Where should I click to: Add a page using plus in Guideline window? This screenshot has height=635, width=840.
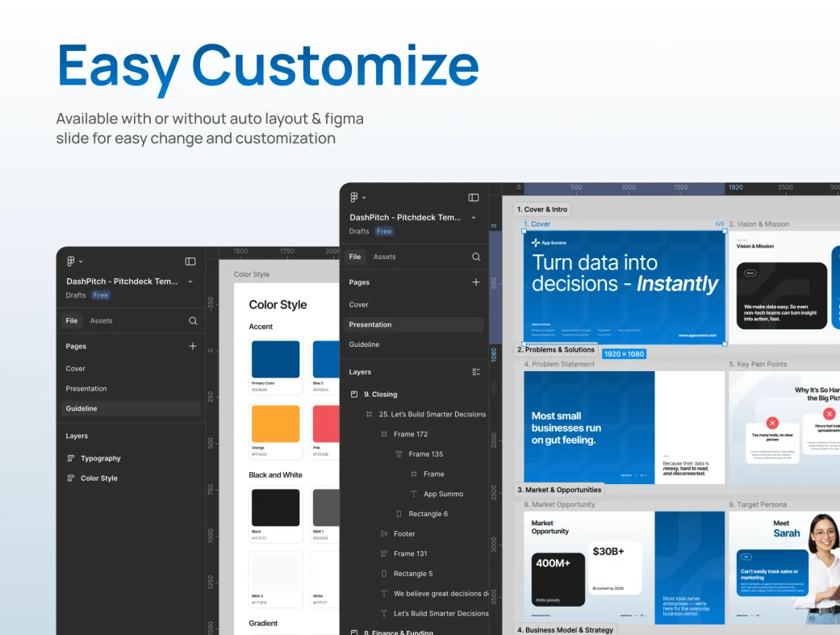[x=193, y=346]
